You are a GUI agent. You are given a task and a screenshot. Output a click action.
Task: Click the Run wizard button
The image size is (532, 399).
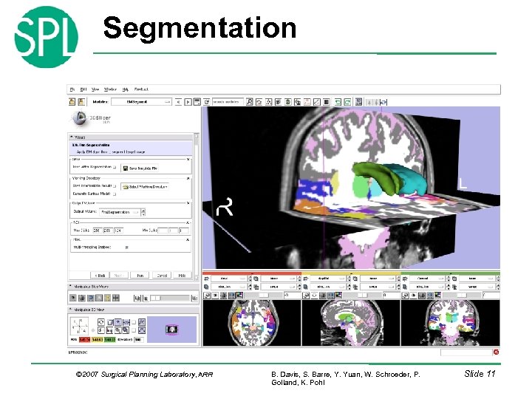coord(140,275)
